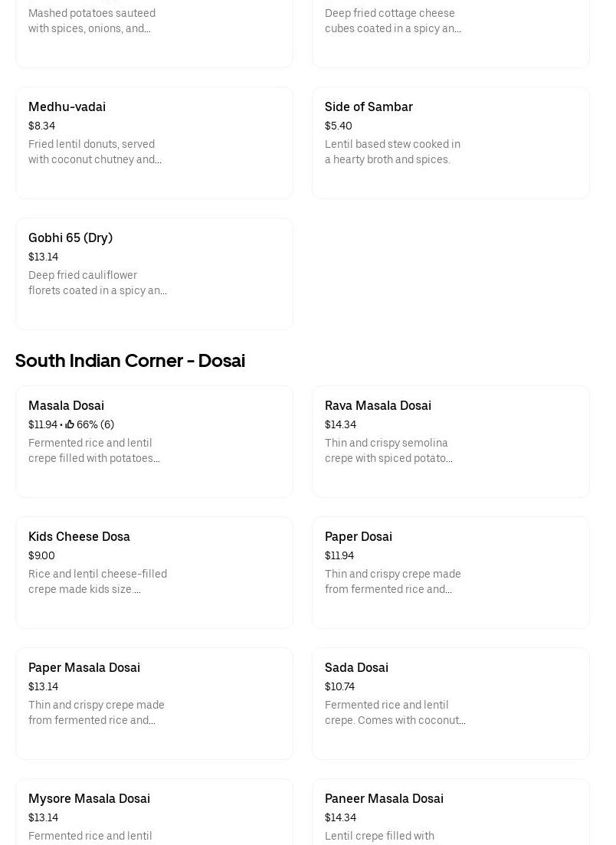
Task: Click the $5.40 price under Side of Sambar
Action: click(339, 126)
